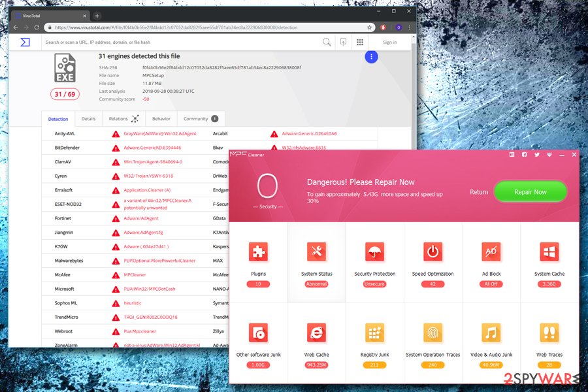Click the Pua.Mpccleaner detection text
This screenshot has width=588, height=392.
[140, 331]
